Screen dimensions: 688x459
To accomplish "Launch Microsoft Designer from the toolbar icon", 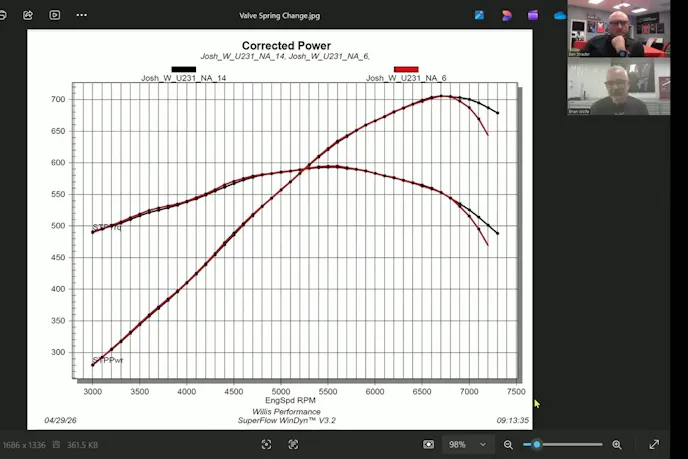I will 506,15.
